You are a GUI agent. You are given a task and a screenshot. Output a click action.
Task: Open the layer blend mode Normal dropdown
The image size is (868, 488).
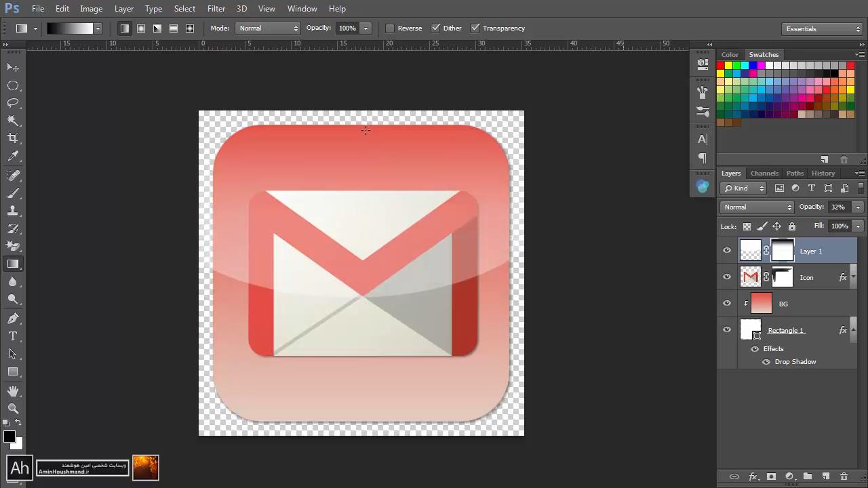(x=757, y=207)
